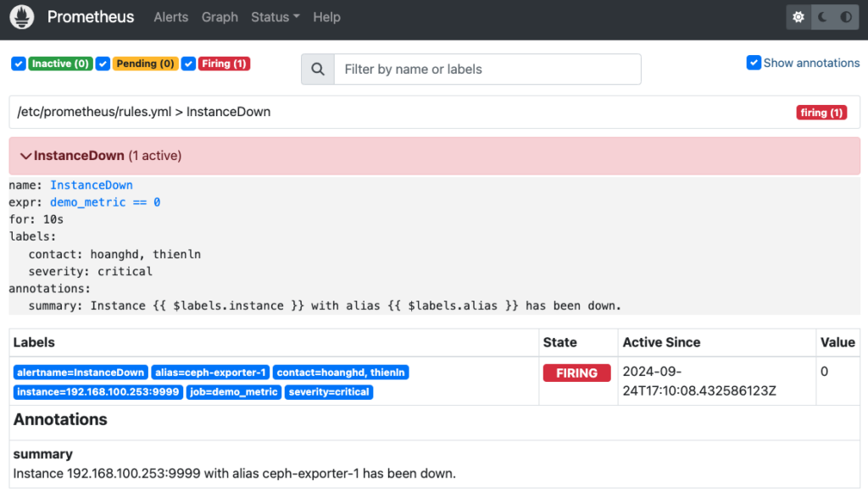Open the demo_metric == 0 expression link
This screenshot has width=868, height=498.
point(105,202)
